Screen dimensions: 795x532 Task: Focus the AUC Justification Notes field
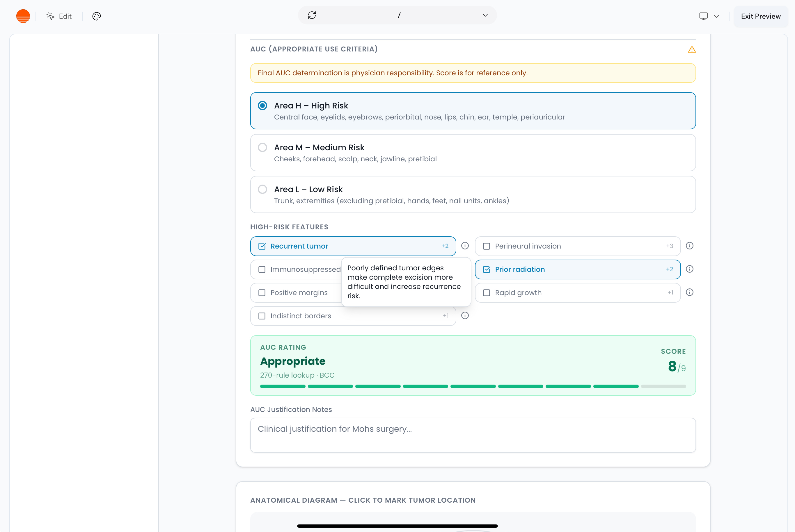click(x=473, y=435)
